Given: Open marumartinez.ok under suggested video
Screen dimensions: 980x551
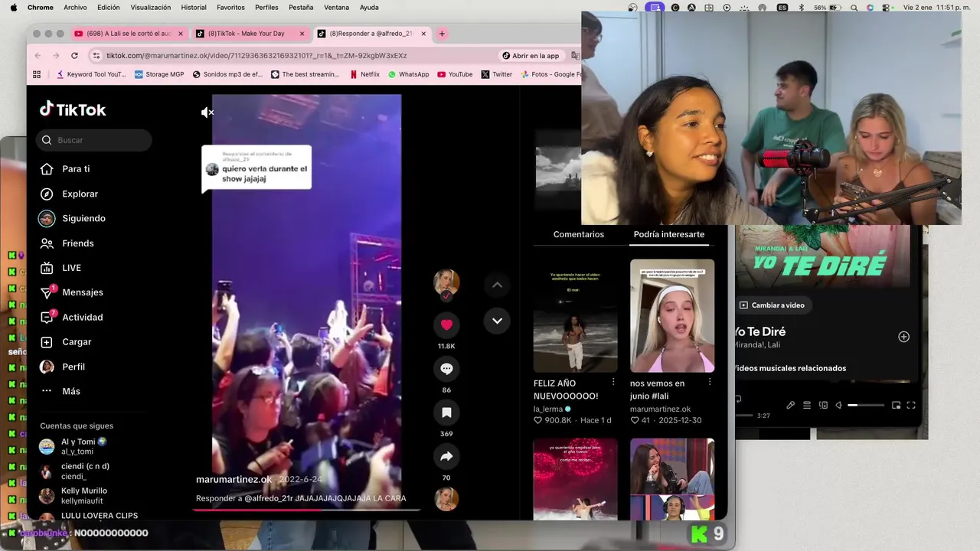Looking at the screenshot, I should (x=660, y=409).
